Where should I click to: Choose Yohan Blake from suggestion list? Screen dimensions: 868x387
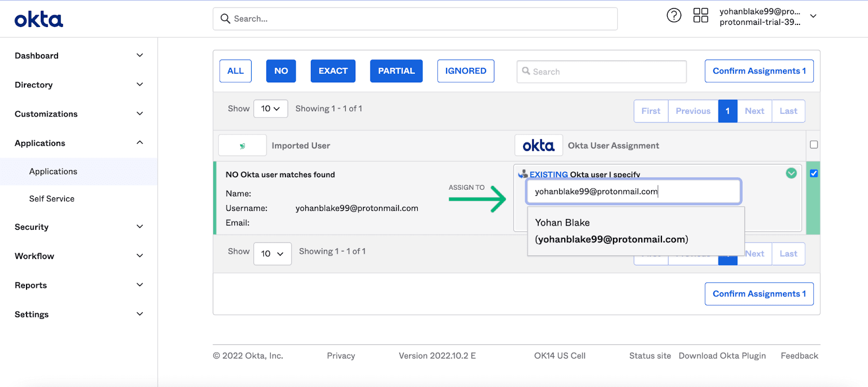[x=611, y=231]
